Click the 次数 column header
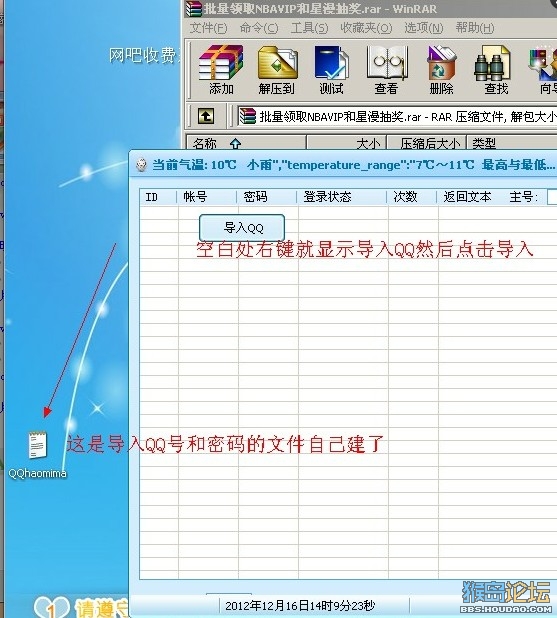Viewport: 557px width, 618px height. 412,197
